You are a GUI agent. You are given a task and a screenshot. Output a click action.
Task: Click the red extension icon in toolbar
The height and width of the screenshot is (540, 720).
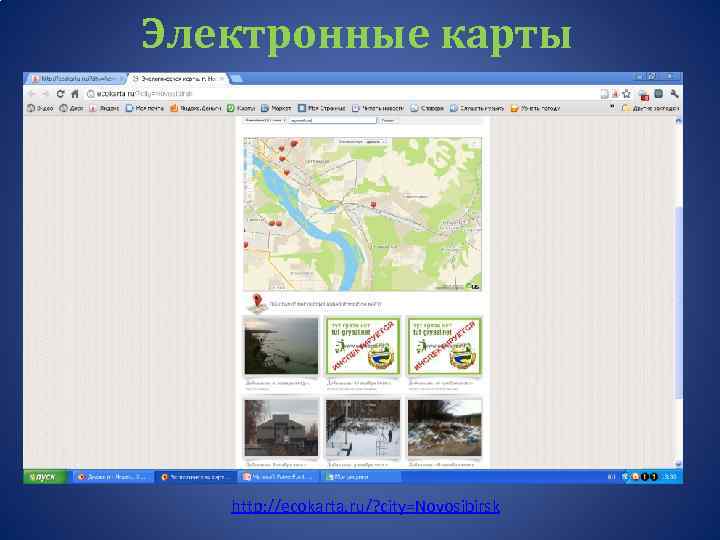644,95
